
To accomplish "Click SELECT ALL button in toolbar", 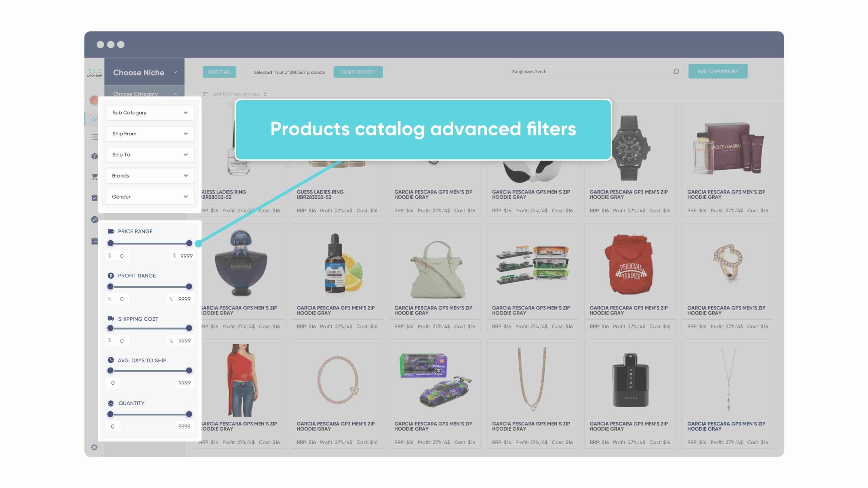I will (219, 72).
